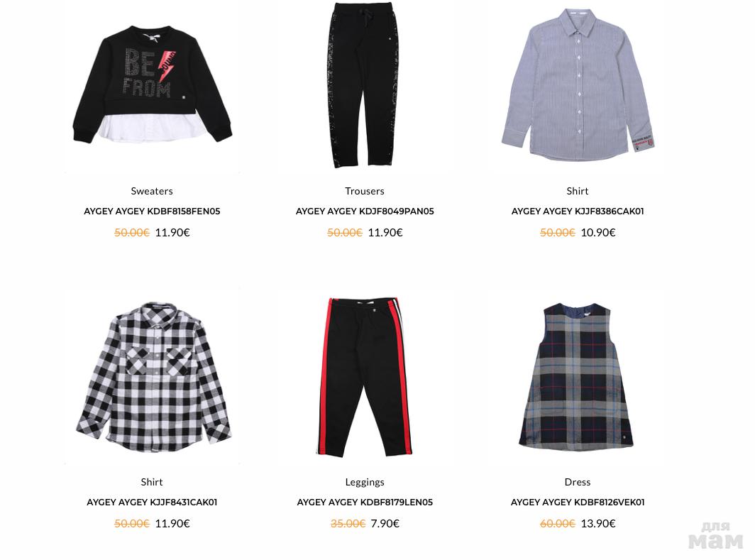
Task: Open product AYGEY AYGEY KDJF8049PAN05
Action: tap(365, 211)
